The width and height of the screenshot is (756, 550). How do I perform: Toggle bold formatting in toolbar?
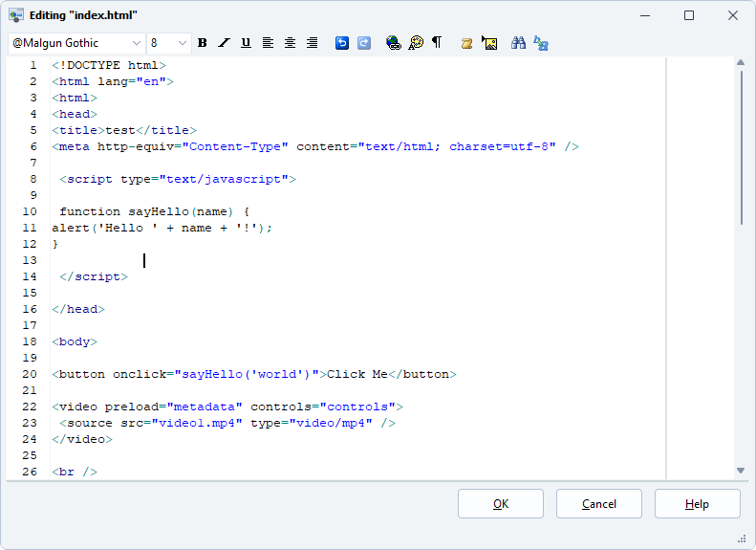click(202, 43)
